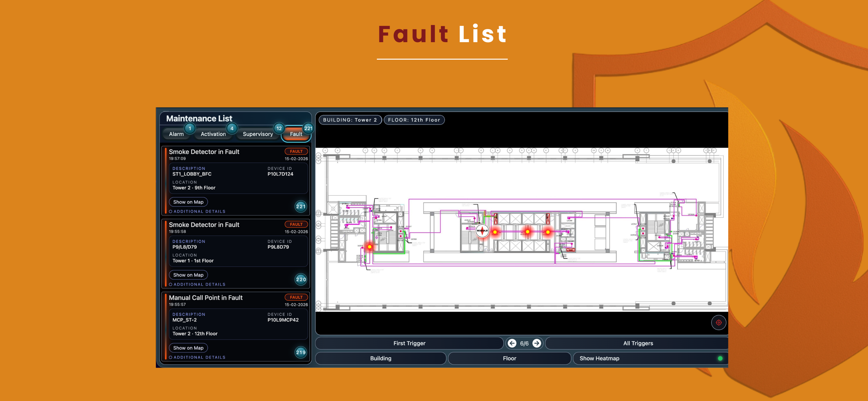
Task: Show ST1_LOBBY_BFC fault on map
Action: pyautogui.click(x=188, y=202)
